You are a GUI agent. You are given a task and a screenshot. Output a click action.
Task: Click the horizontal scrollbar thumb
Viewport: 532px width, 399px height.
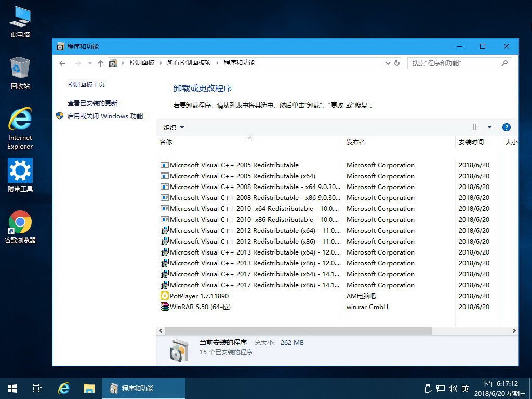click(298, 330)
